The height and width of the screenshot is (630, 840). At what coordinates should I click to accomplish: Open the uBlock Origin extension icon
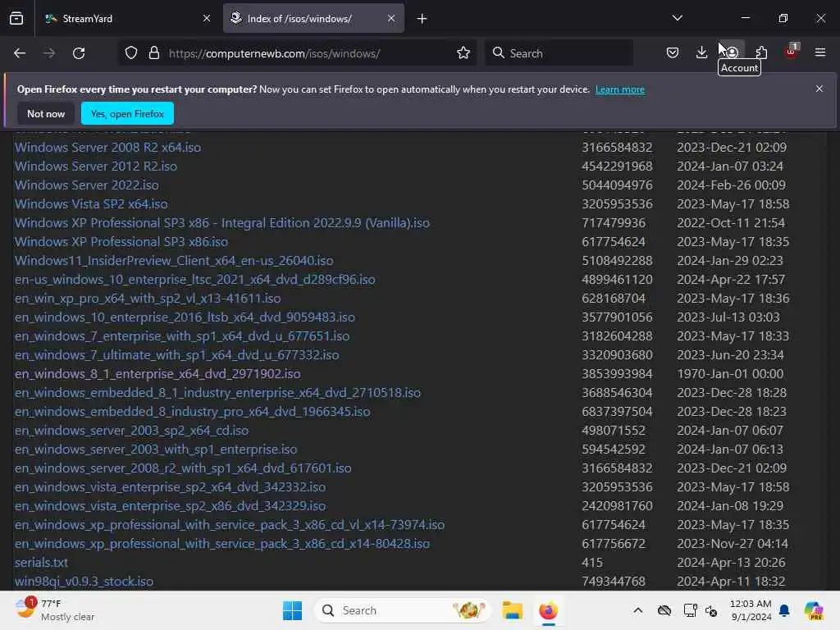(792, 52)
